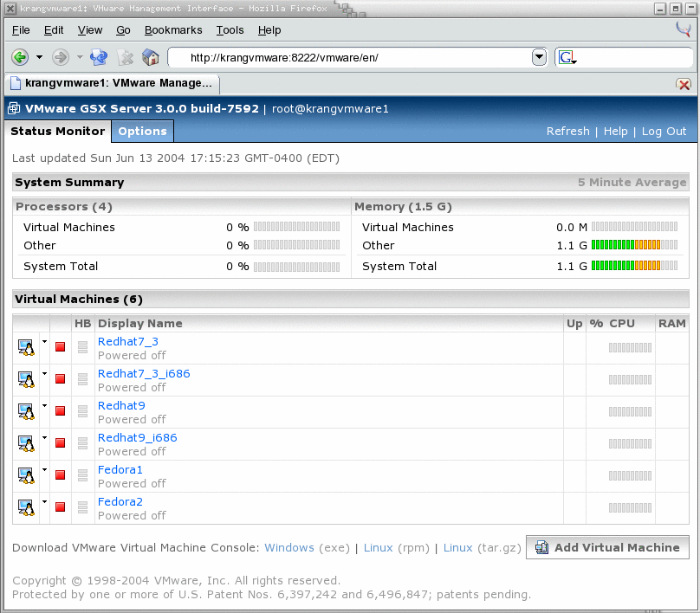Open the Redhat9_i686 virtual machine link
Viewport: 700px width, 613px height.
(x=138, y=438)
